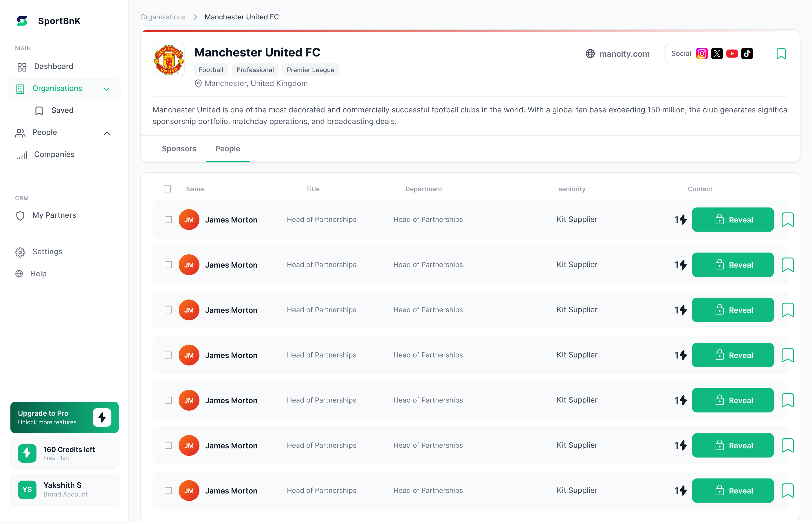
Task: Click the Football tag
Action: tap(211, 70)
